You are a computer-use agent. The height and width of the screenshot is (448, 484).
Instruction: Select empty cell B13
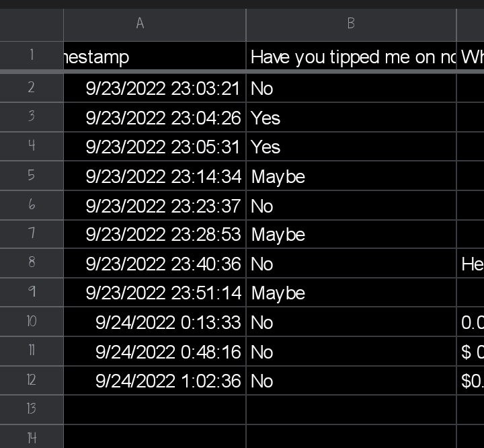click(x=351, y=410)
